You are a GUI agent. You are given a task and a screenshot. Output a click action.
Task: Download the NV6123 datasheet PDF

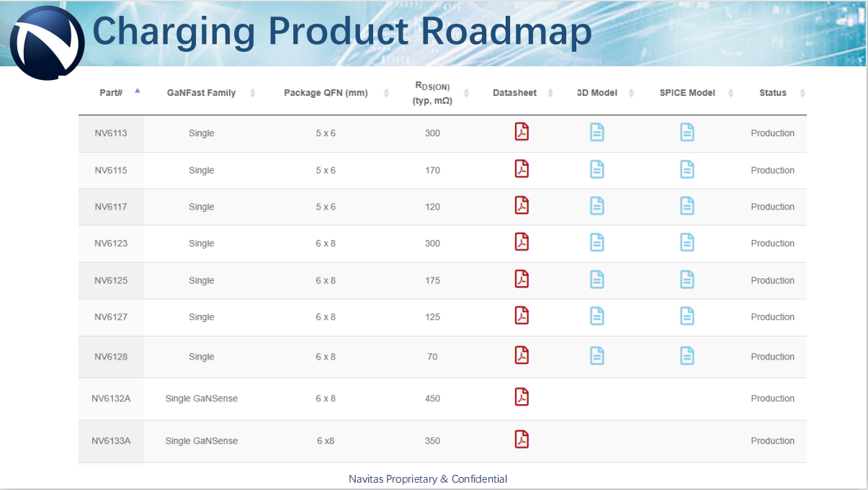(522, 242)
